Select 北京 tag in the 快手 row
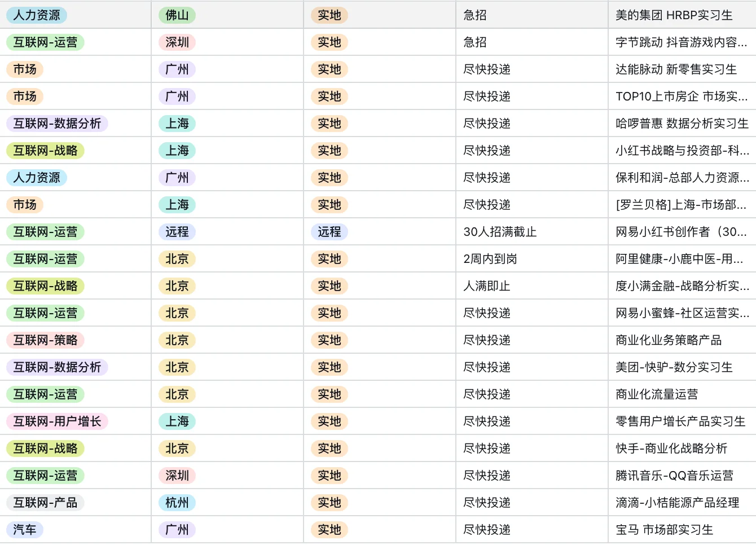The image size is (756, 545). click(177, 449)
